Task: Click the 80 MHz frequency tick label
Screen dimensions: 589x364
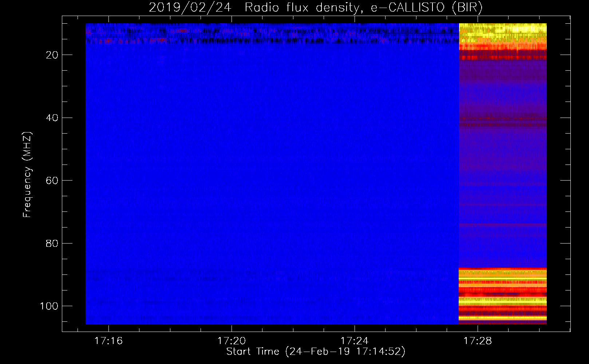Action: (52, 243)
